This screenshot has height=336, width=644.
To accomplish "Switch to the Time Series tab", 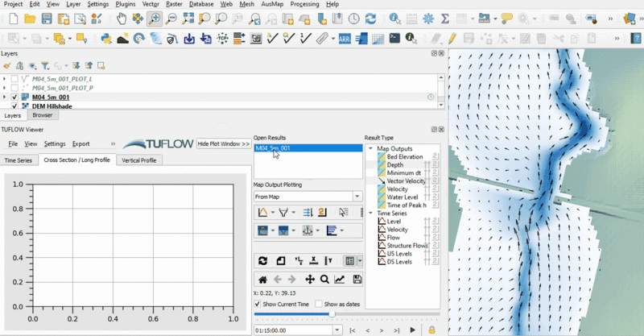I will 19,160.
